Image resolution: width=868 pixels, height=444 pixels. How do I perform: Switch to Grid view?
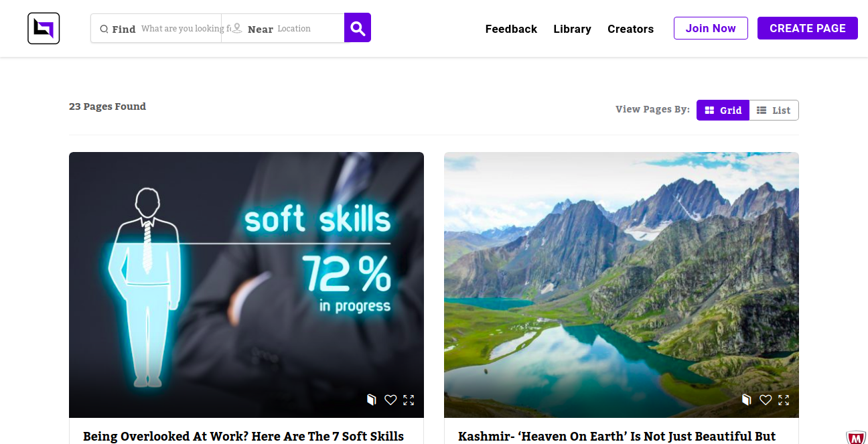coord(723,110)
